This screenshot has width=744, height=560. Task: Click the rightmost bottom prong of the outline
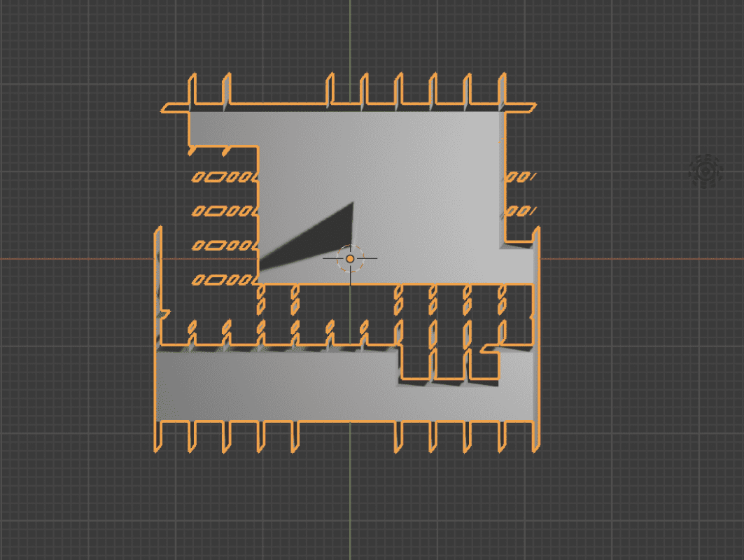[x=536, y=435]
